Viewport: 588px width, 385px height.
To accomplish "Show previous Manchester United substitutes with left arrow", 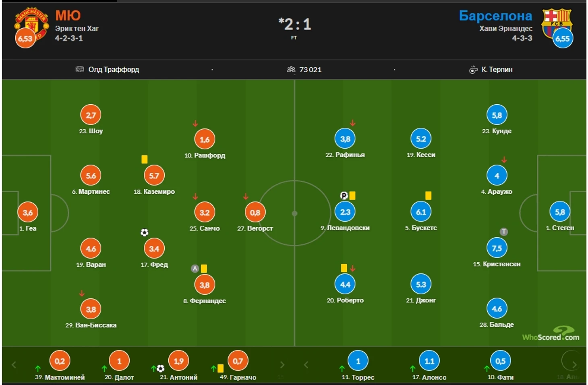I will [x=14, y=365].
